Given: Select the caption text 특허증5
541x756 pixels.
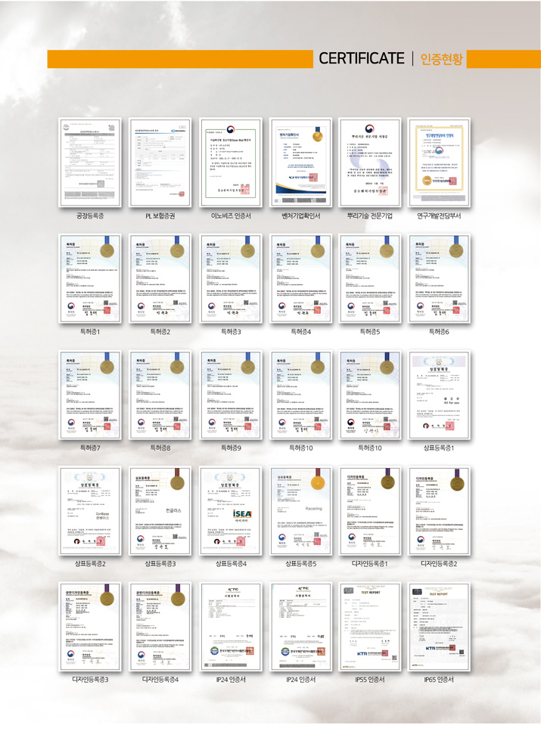Looking at the screenshot, I should [x=370, y=332].
